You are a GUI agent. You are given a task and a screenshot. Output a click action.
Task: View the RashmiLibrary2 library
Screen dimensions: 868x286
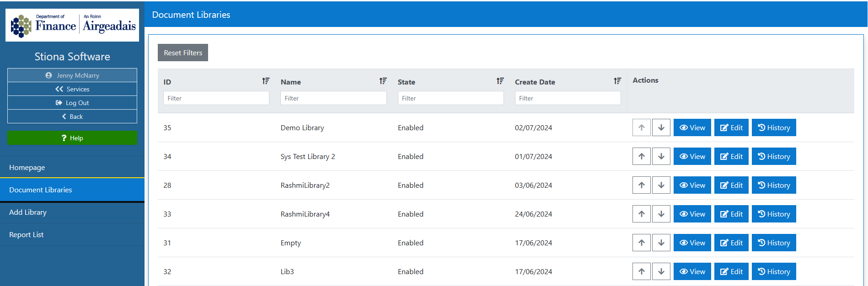pyautogui.click(x=692, y=185)
